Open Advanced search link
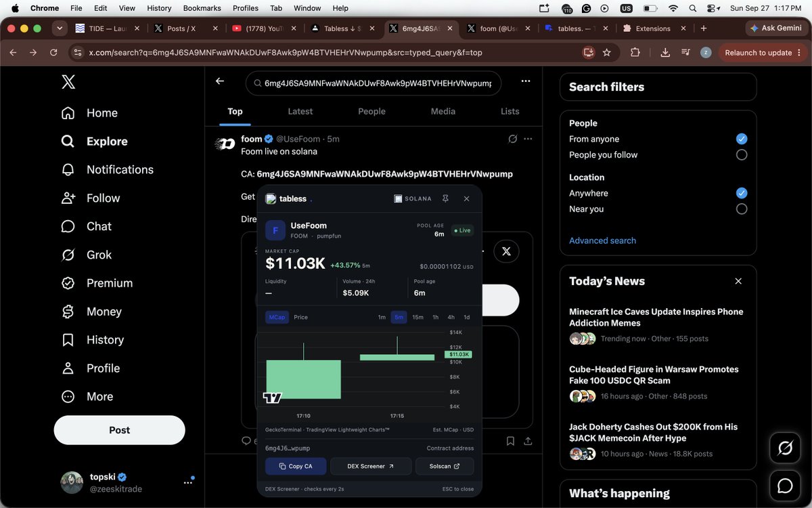 click(602, 240)
